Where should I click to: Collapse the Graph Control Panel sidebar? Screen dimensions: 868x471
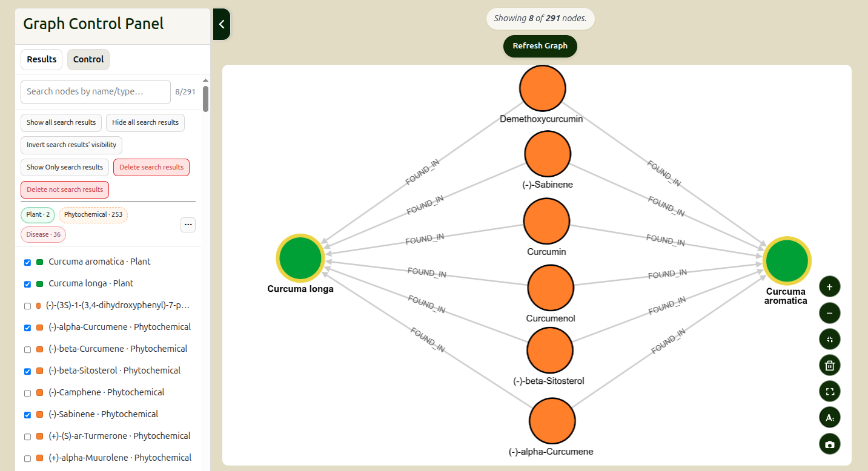pyautogui.click(x=222, y=24)
